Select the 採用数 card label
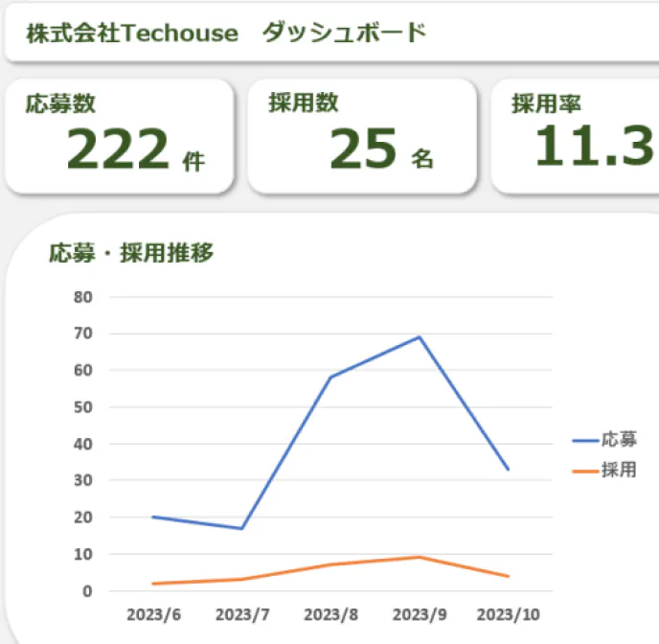 click(x=304, y=103)
